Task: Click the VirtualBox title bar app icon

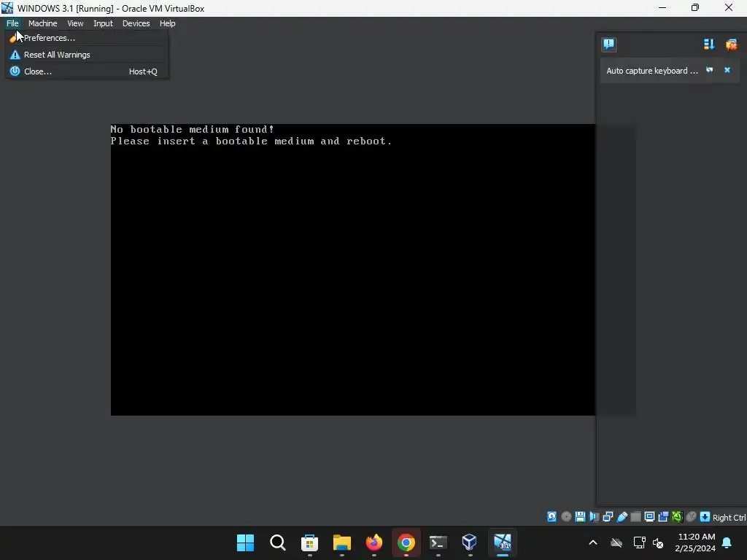Action: [7, 8]
